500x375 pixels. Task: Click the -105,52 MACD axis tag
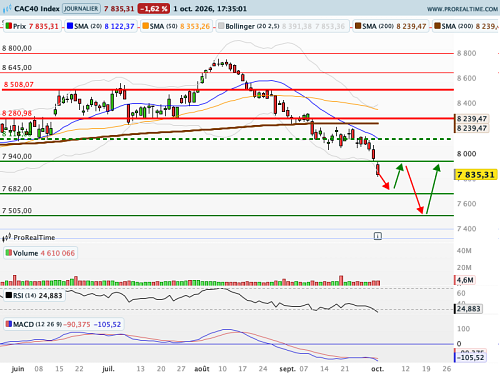(470, 358)
